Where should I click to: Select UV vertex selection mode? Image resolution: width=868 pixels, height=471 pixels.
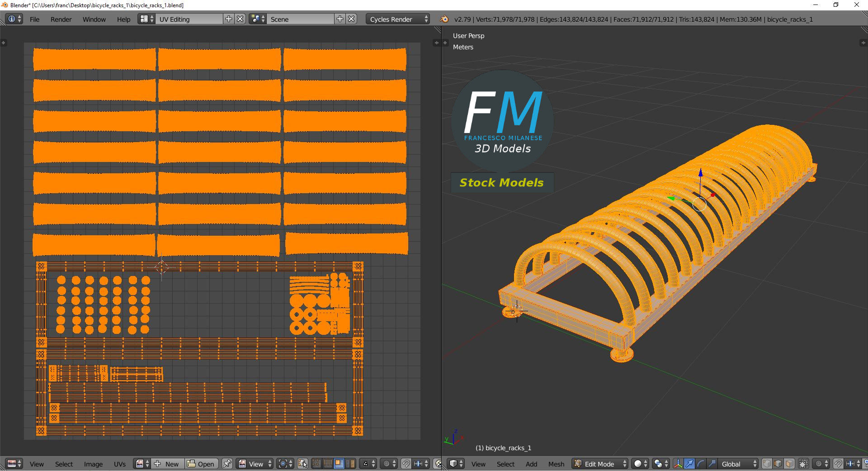pyautogui.click(x=316, y=464)
